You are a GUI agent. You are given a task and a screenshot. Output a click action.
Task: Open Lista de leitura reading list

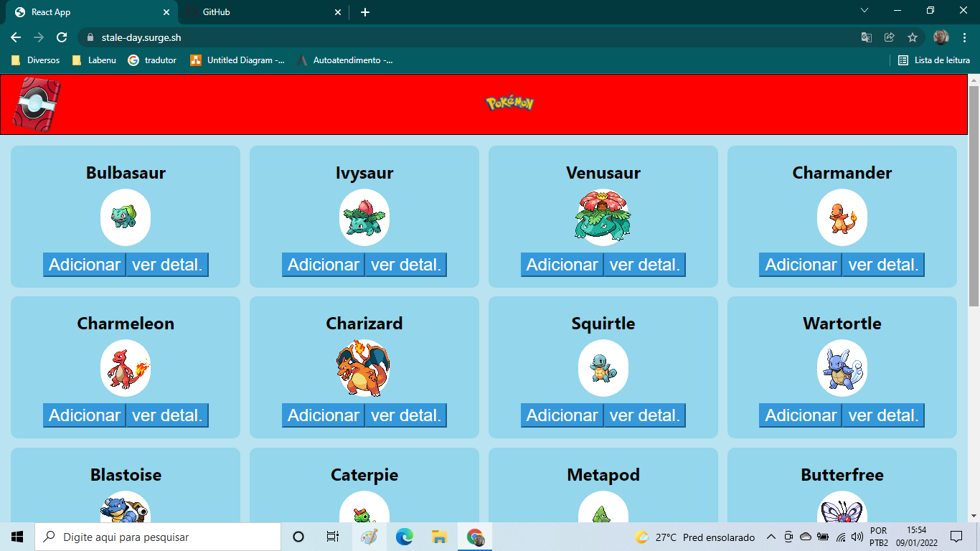point(934,60)
